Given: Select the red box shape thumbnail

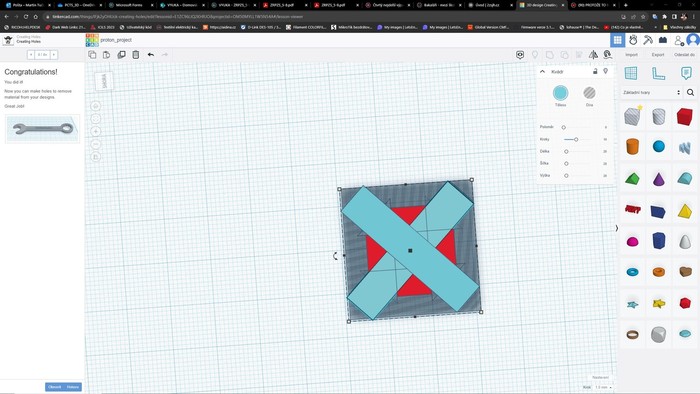Looking at the screenshot, I should point(684,117).
